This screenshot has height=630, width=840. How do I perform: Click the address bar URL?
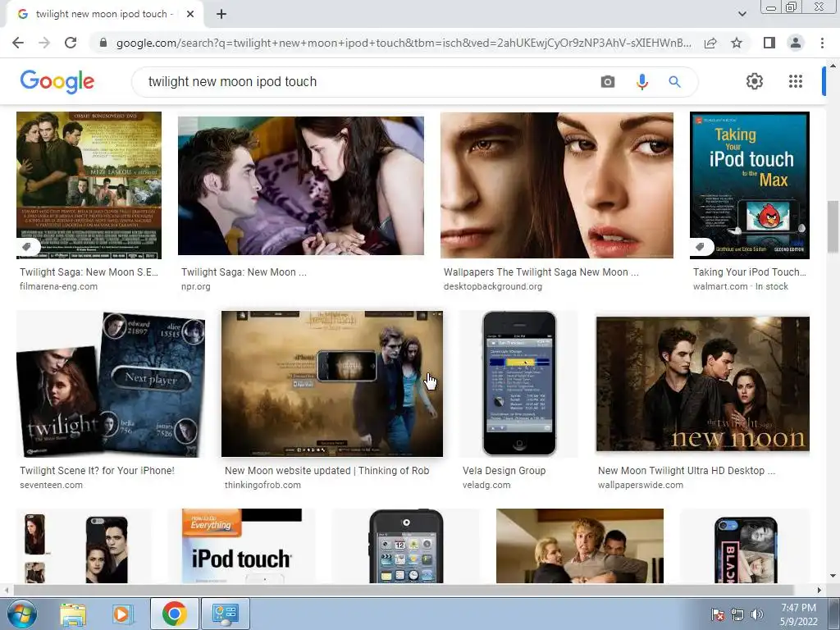tap(403, 43)
